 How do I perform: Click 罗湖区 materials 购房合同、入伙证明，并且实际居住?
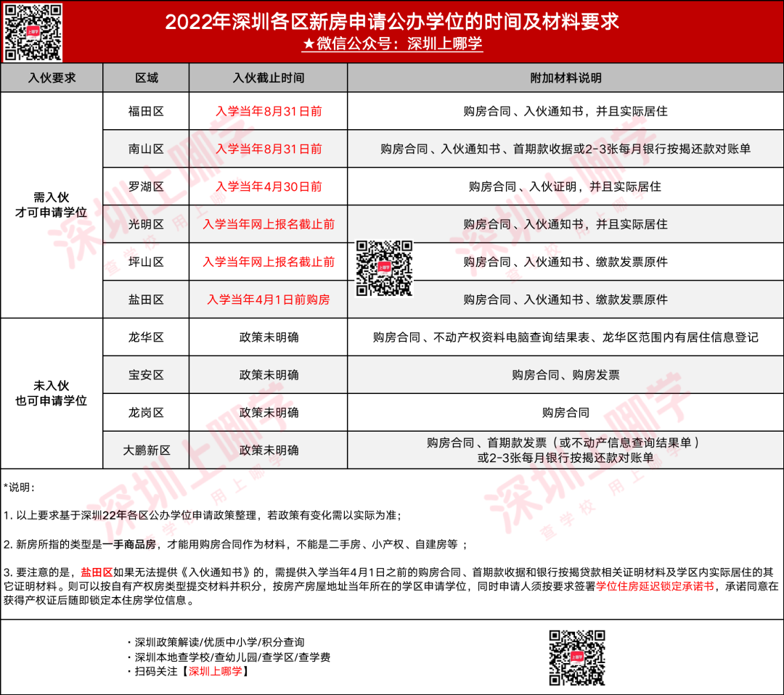pos(565,186)
